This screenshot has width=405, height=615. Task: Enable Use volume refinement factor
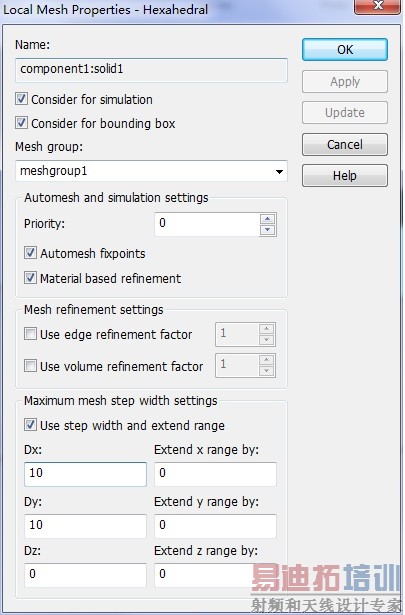[31, 366]
